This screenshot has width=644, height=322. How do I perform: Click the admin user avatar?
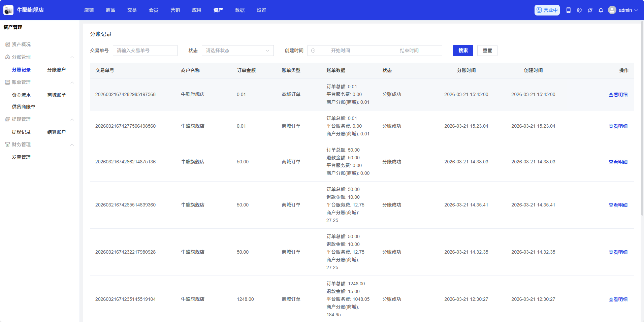tap(612, 10)
